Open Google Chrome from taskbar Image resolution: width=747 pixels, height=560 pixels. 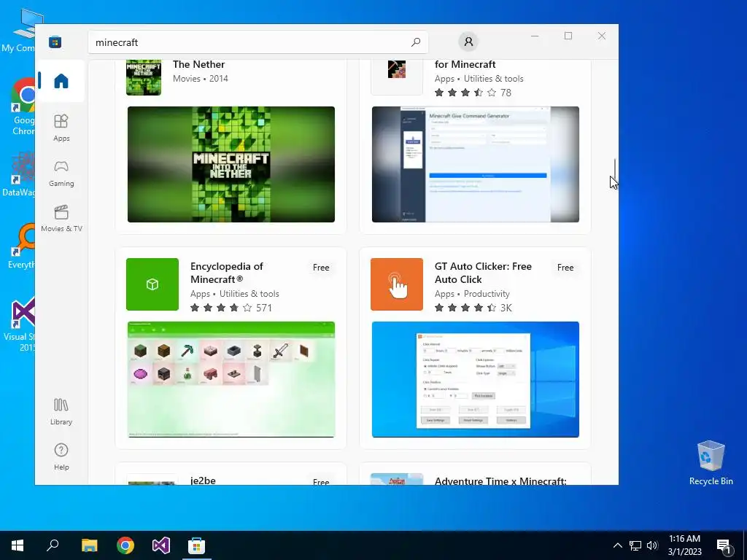pos(125,545)
